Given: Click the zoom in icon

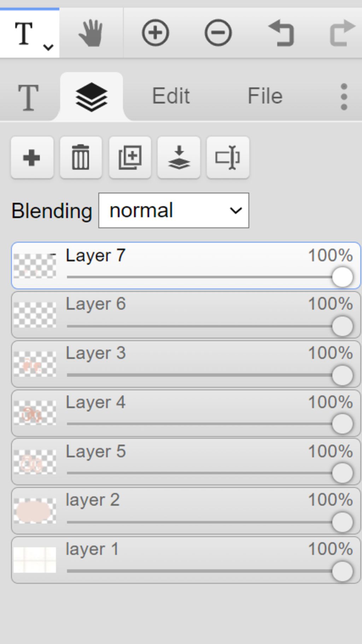Looking at the screenshot, I should pyautogui.click(x=156, y=33).
